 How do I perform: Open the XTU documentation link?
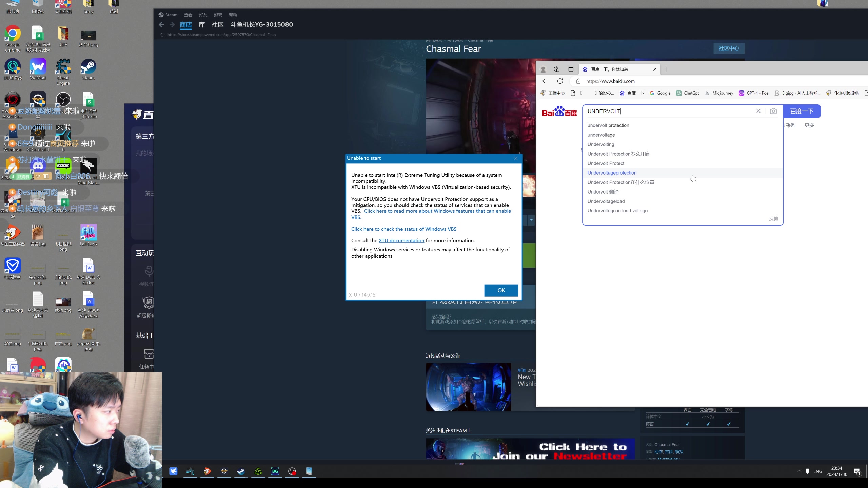tap(401, 240)
